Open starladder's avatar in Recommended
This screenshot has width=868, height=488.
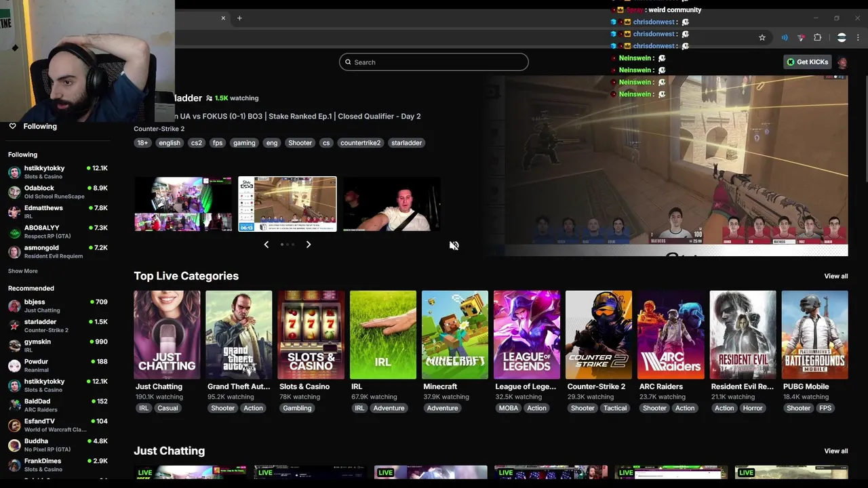coord(14,325)
